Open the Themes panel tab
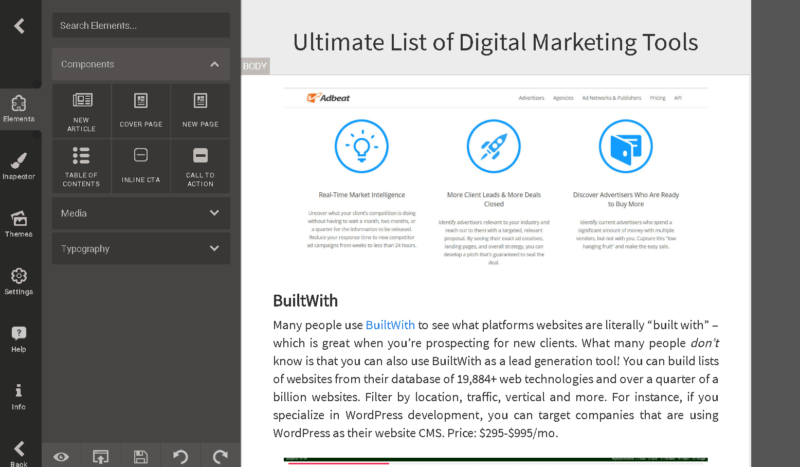Viewport: 800px width, 467px height. [19, 224]
